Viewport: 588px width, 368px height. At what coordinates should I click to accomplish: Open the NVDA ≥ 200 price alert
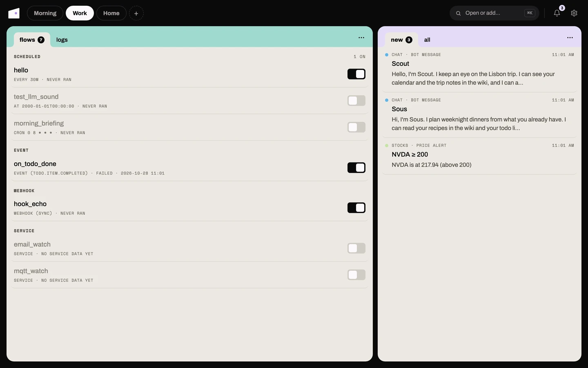pyautogui.click(x=479, y=156)
